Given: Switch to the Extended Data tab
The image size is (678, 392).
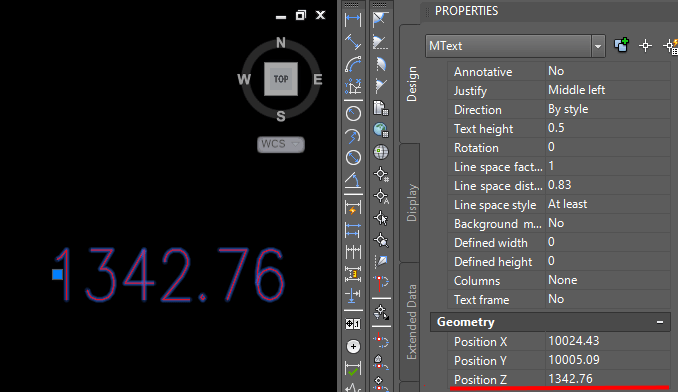Looking at the screenshot, I should (410, 322).
